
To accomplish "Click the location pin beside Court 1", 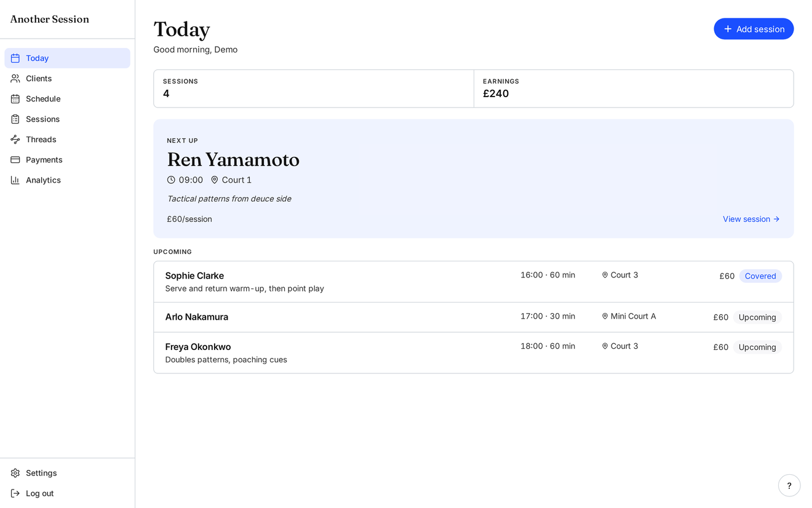I will click(215, 180).
